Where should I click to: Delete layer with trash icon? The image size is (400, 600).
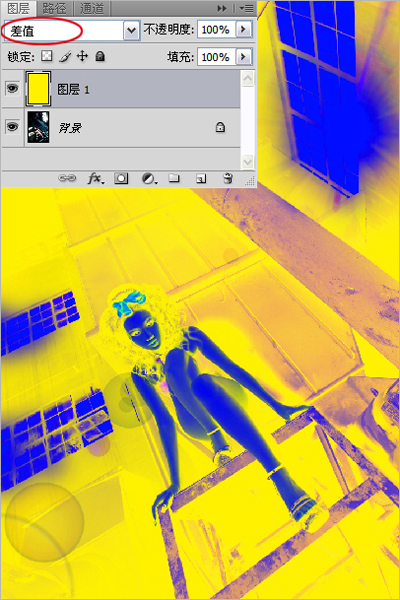click(x=228, y=178)
